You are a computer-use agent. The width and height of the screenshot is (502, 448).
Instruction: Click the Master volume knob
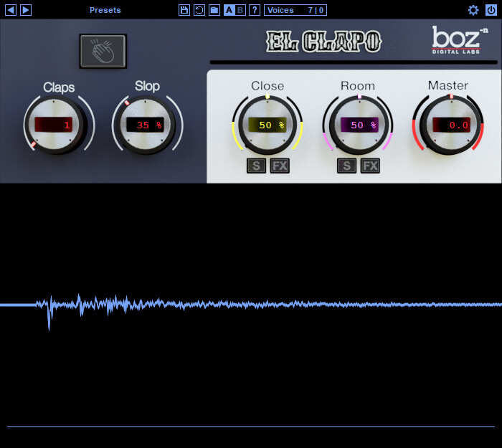coord(451,125)
